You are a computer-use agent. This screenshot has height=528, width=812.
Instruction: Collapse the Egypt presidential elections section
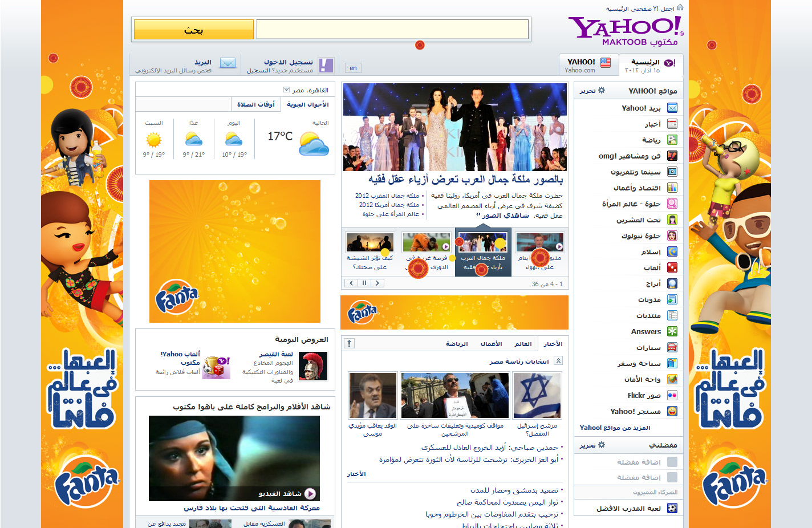coord(558,361)
